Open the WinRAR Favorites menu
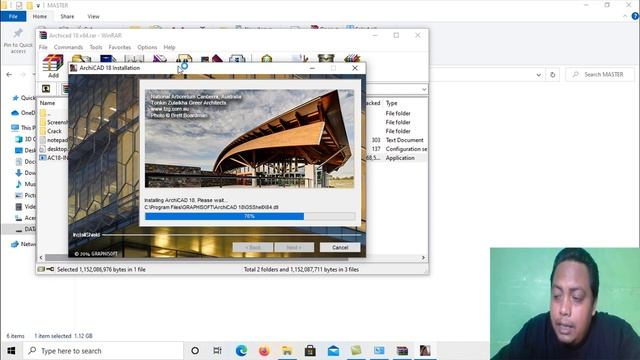The image size is (640, 360). click(x=120, y=47)
